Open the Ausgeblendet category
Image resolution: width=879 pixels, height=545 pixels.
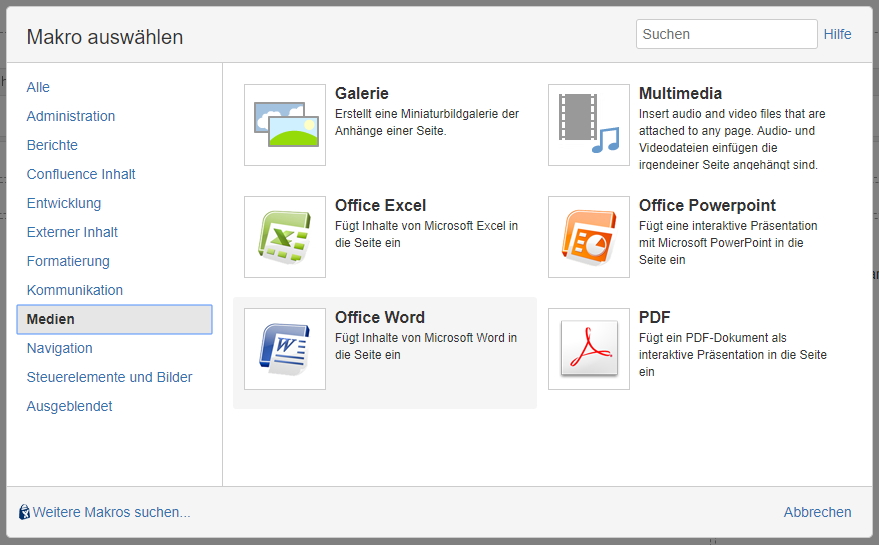click(70, 407)
